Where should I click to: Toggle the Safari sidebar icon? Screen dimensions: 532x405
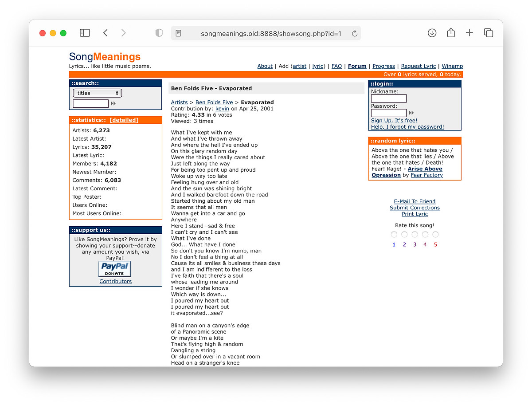[85, 33]
